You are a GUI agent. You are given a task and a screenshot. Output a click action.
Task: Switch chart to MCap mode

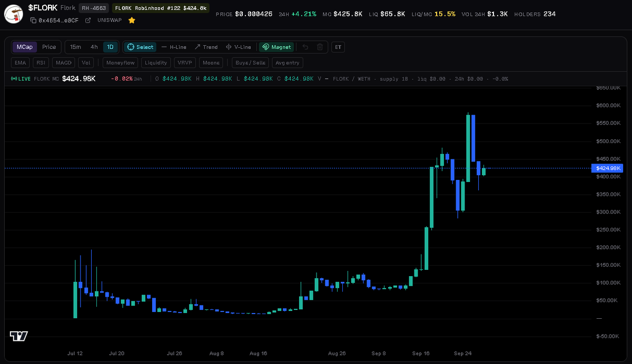pyautogui.click(x=24, y=47)
